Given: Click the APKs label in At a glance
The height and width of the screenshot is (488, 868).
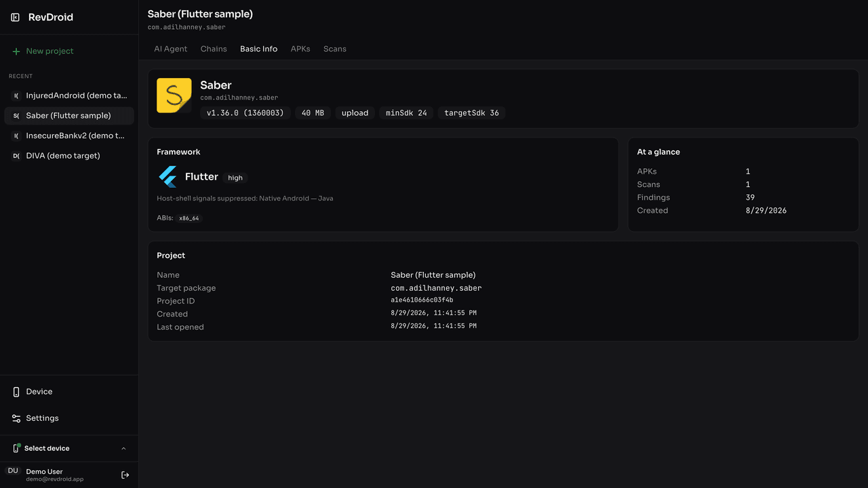Looking at the screenshot, I should [x=647, y=171].
